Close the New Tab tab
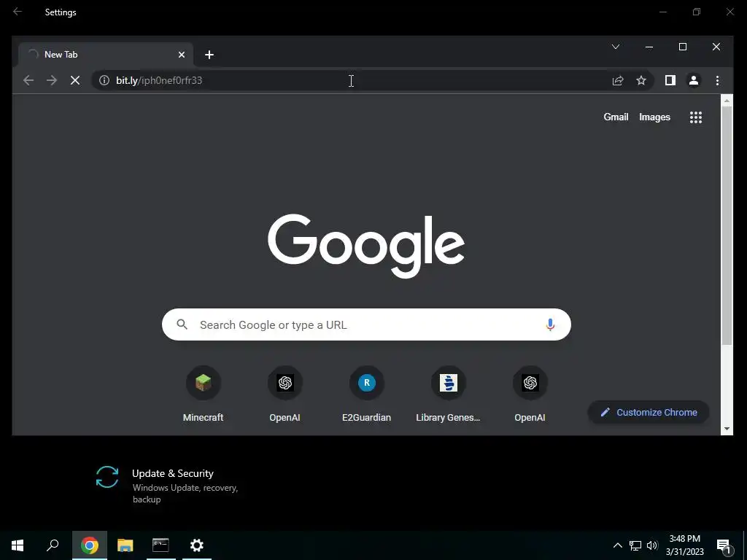747x560 pixels. (x=182, y=55)
